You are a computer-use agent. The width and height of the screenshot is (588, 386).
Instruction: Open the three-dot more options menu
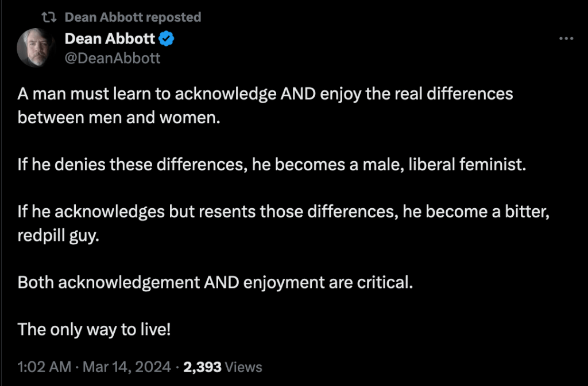tap(566, 38)
